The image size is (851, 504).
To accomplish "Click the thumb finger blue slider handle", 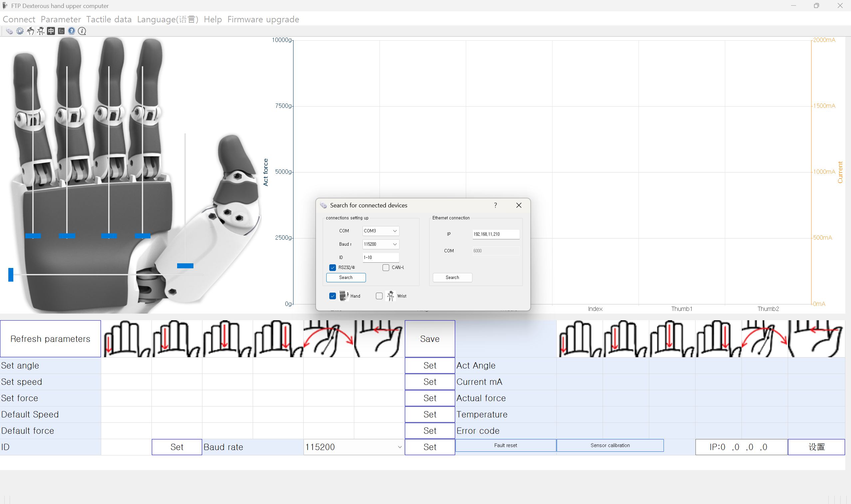I will pos(185,266).
